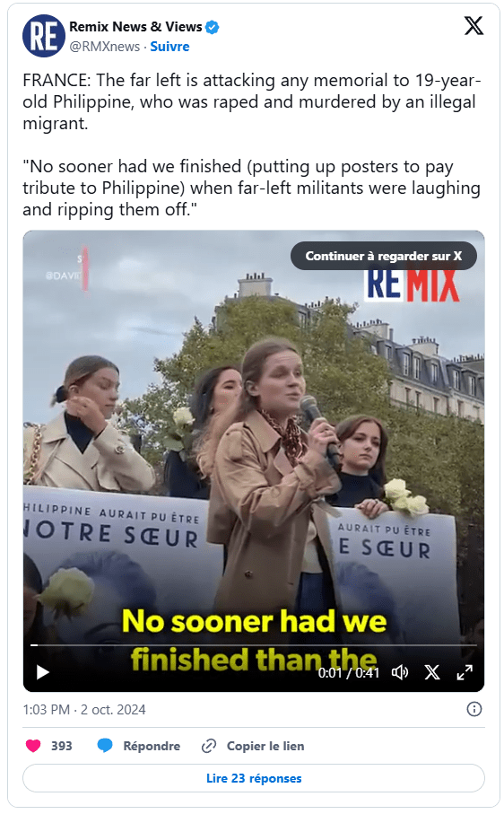Viewport: 504px width, 814px height.
Task: Expand the video to fullscreen
Action: point(465,673)
